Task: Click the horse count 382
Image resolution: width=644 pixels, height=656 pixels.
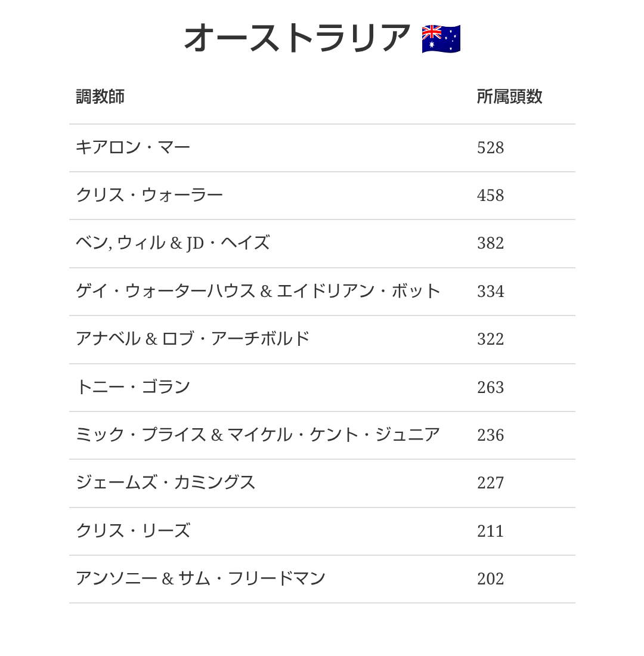Action: pos(490,243)
